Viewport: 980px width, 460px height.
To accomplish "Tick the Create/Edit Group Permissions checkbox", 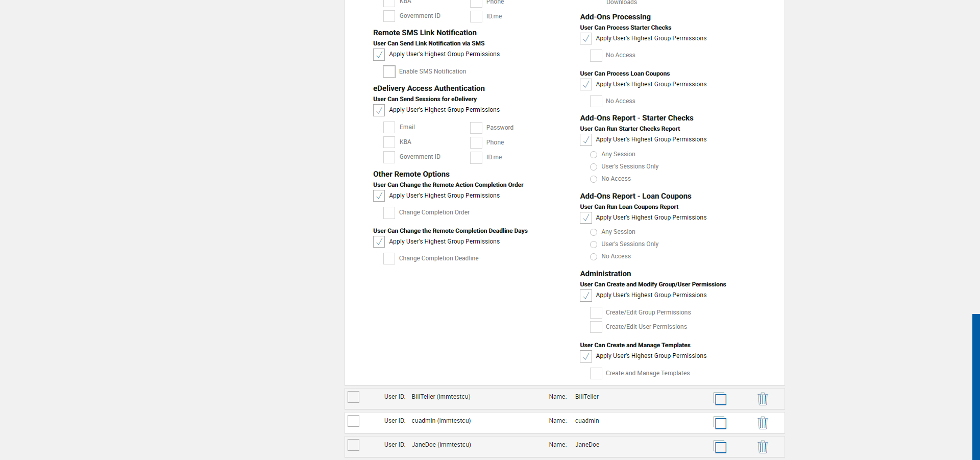I will (596, 313).
